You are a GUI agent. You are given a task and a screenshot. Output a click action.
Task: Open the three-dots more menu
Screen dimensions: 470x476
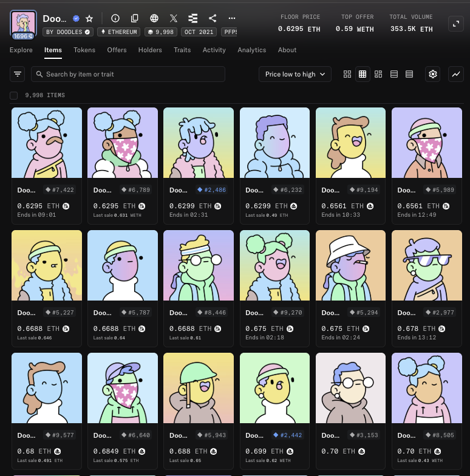point(232,18)
